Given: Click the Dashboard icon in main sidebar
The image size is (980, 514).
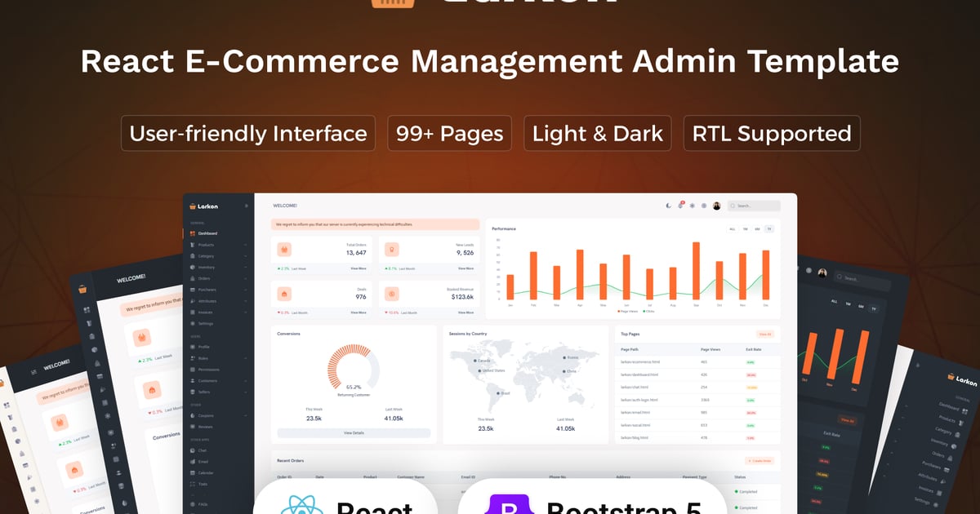Looking at the screenshot, I should pyautogui.click(x=193, y=233).
